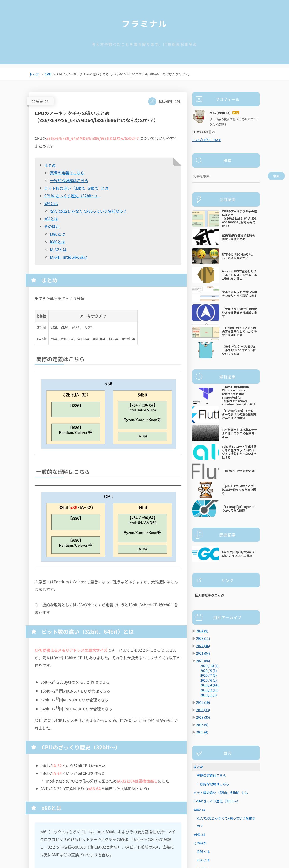
Task: Select まとめ in the sidebar 目次
Action: (x=198, y=767)
